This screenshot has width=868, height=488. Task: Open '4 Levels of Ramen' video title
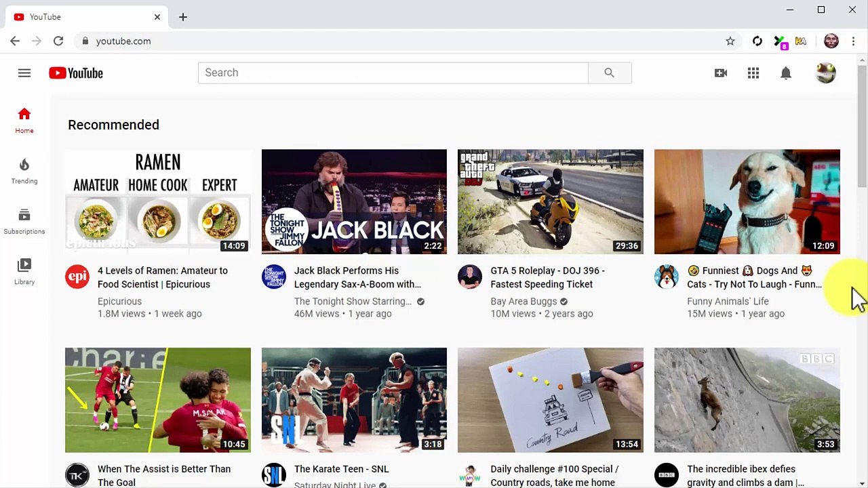coord(163,277)
